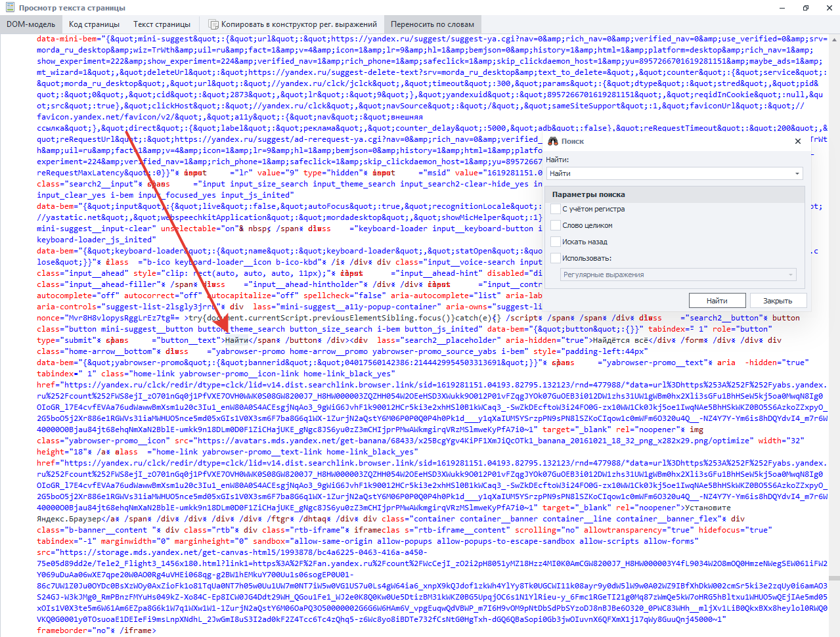Enable the С учётом регистра checkbox
Viewport: 840px width, 637px height.
(x=556, y=209)
